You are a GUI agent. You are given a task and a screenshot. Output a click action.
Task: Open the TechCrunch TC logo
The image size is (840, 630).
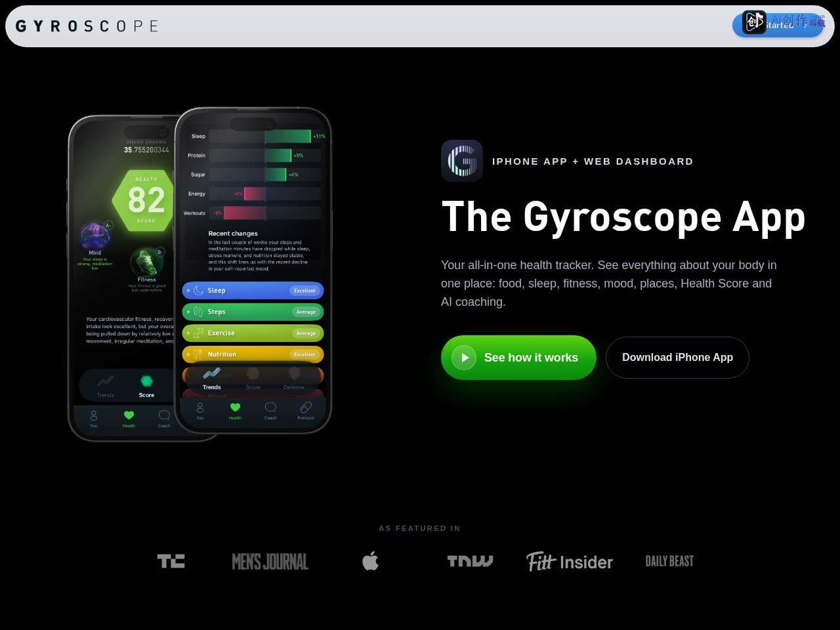coord(171,561)
